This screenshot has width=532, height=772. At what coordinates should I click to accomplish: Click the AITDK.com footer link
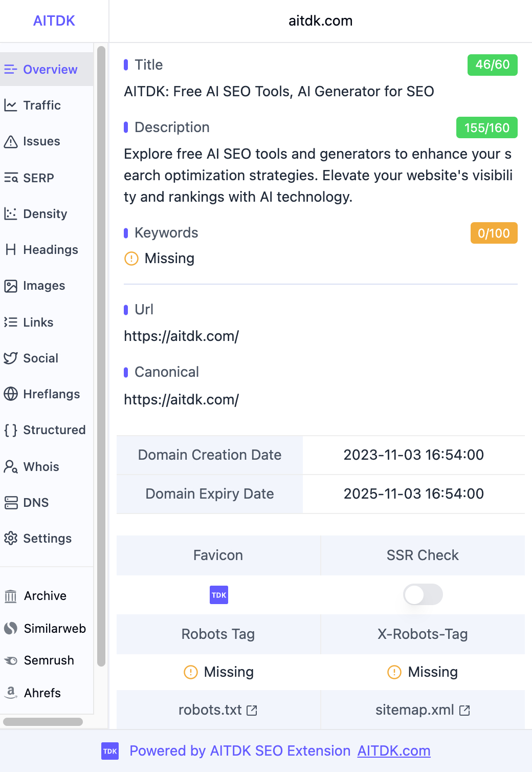(394, 751)
